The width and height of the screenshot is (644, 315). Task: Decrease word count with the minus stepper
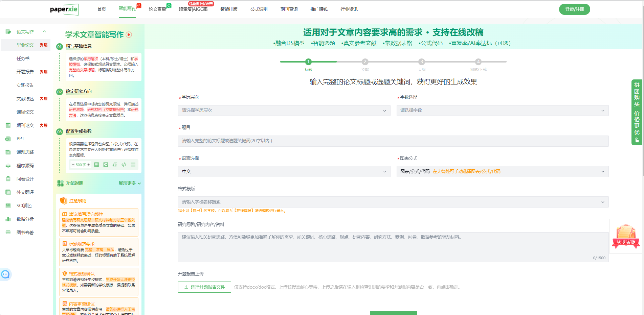(x=73, y=165)
